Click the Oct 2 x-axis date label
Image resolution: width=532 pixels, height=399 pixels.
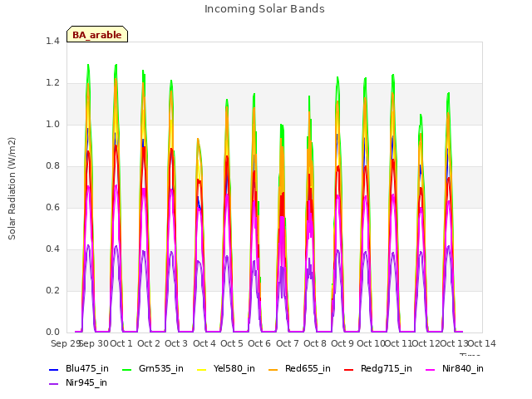pos(149,343)
